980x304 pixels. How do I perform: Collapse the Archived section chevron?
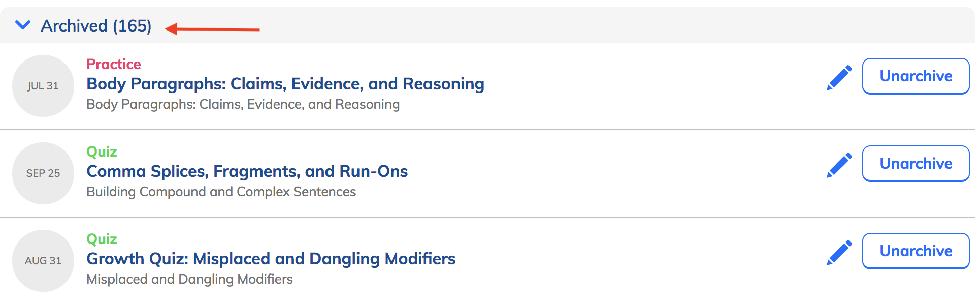pyautogui.click(x=23, y=25)
